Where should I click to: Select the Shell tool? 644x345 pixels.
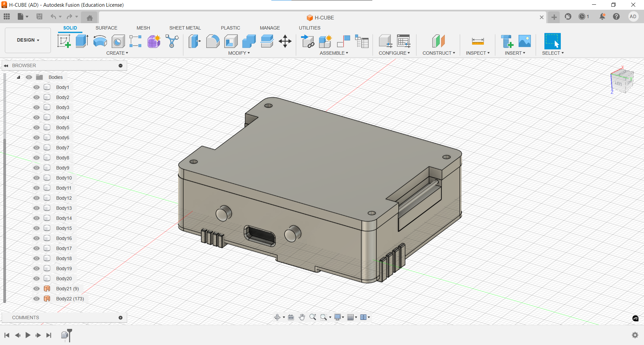pos(231,41)
